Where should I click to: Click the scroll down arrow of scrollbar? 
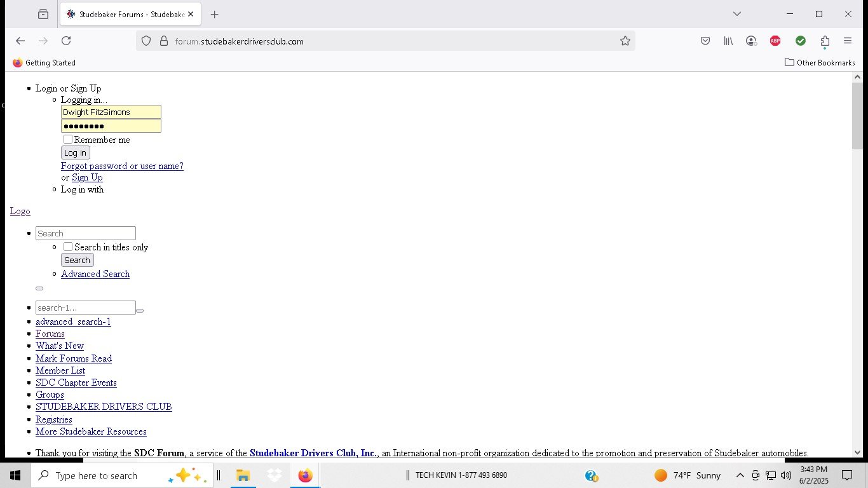tap(857, 452)
